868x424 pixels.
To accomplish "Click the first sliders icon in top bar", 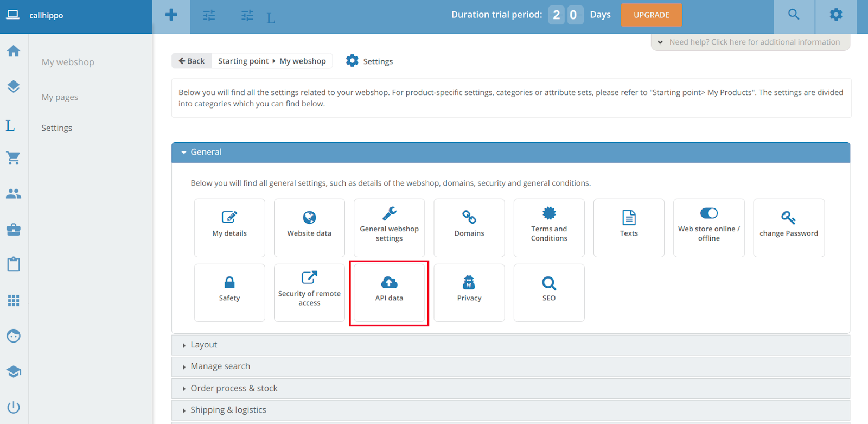I will click(x=209, y=16).
